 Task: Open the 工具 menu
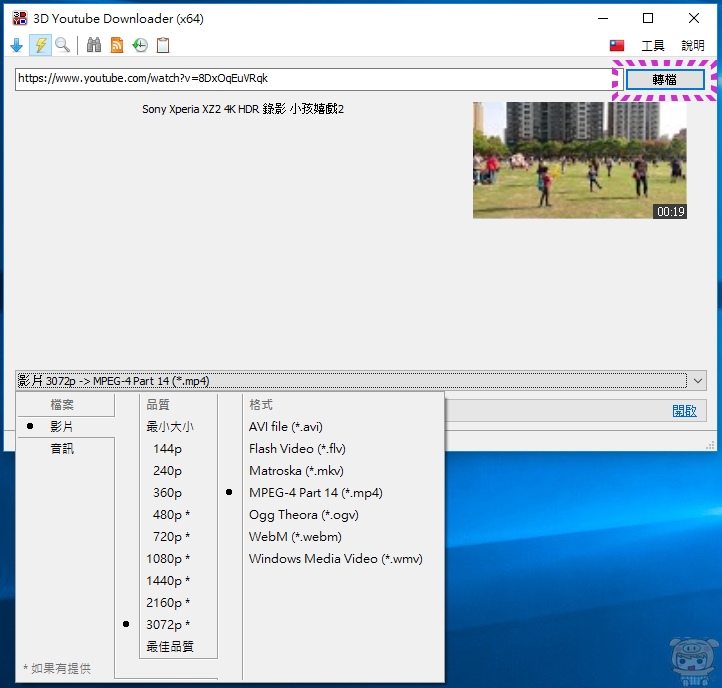coord(652,46)
